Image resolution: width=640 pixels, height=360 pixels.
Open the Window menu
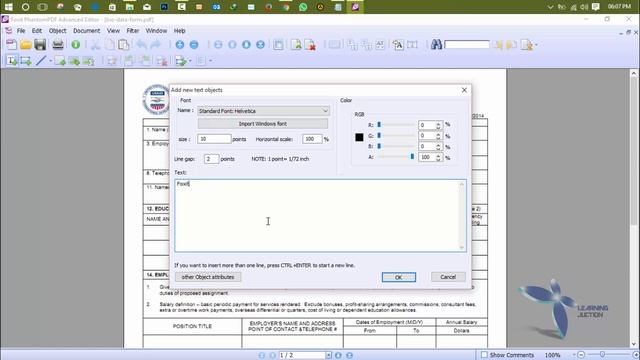156,31
